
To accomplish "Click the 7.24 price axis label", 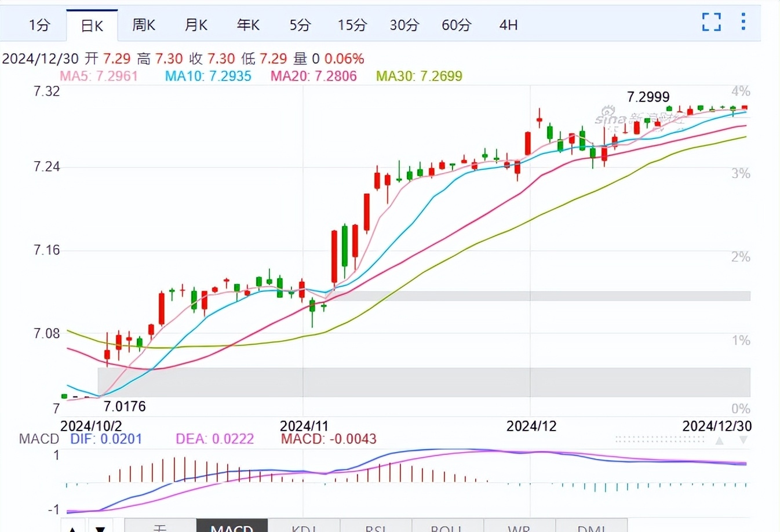I will point(47,167).
